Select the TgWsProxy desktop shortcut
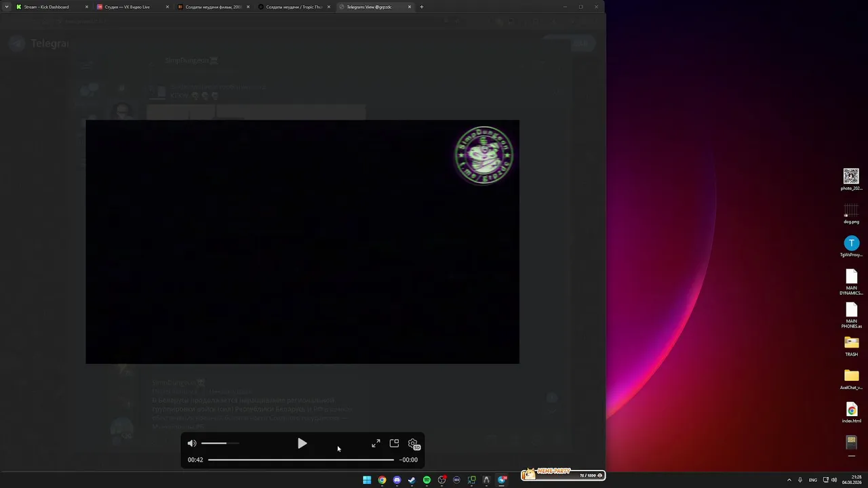Viewport: 868px width, 488px height. pyautogui.click(x=851, y=247)
